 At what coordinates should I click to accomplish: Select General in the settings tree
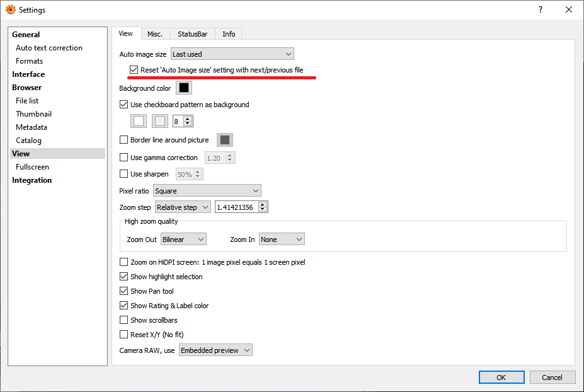click(26, 35)
